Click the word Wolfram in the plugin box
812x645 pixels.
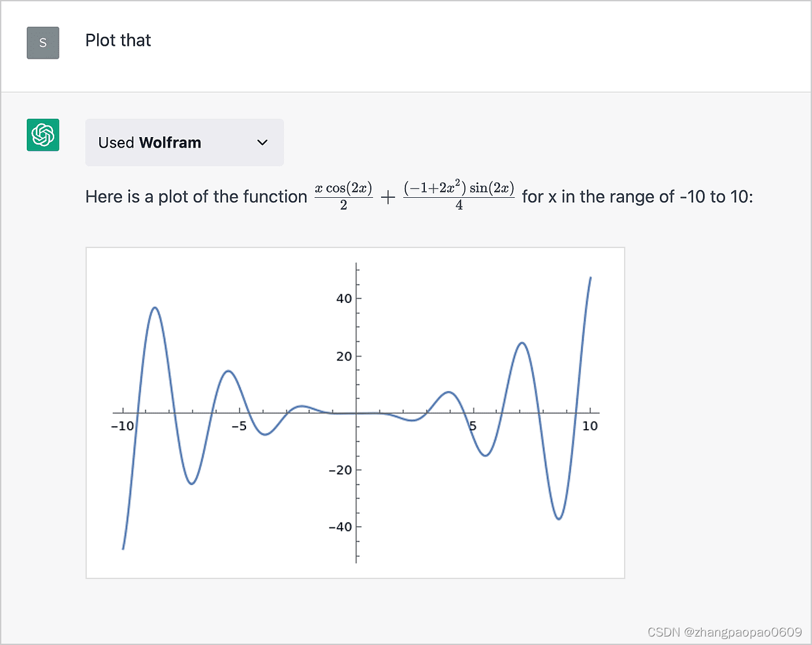coord(170,142)
